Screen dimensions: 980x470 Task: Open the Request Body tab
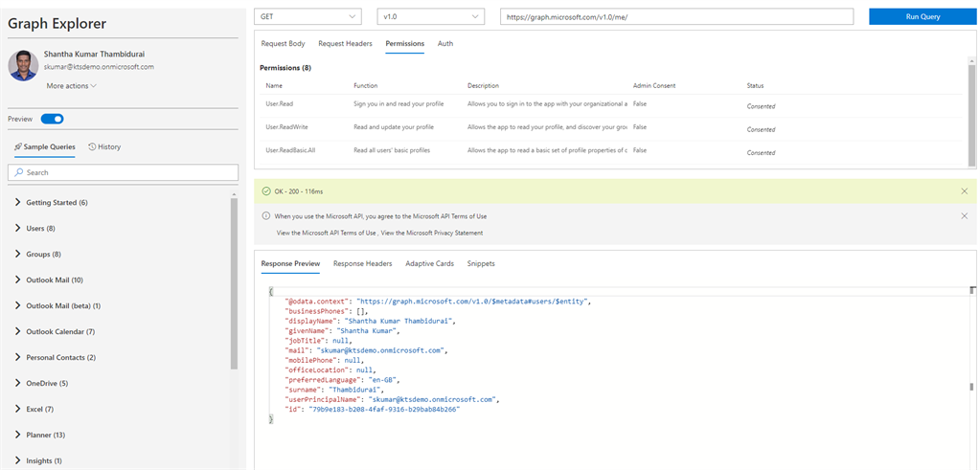284,44
